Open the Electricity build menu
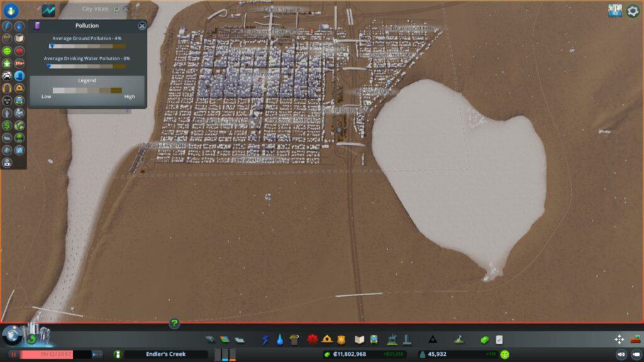 [265, 339]
